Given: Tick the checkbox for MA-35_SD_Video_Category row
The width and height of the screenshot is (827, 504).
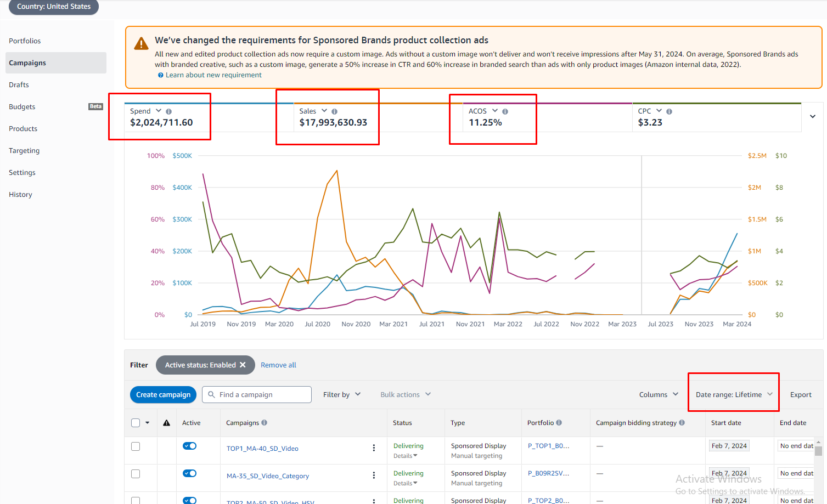Looking at the screenshot, I should coord(136,474).
